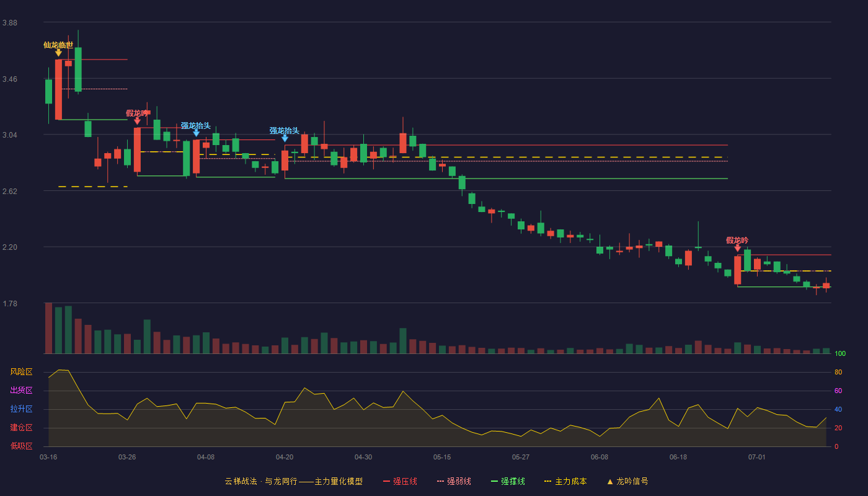
Task: Toggle the 强撑线 legend series
Action: coord(508,481)
